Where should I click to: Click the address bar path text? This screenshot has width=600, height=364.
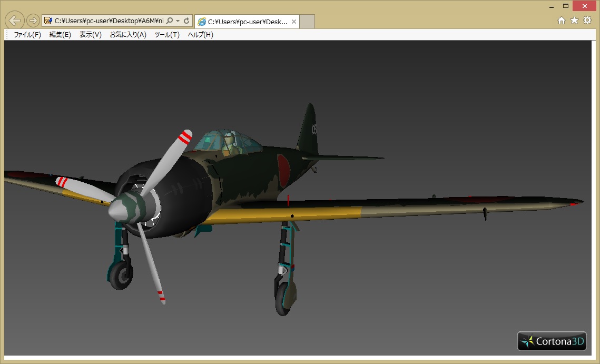(109, 21)
